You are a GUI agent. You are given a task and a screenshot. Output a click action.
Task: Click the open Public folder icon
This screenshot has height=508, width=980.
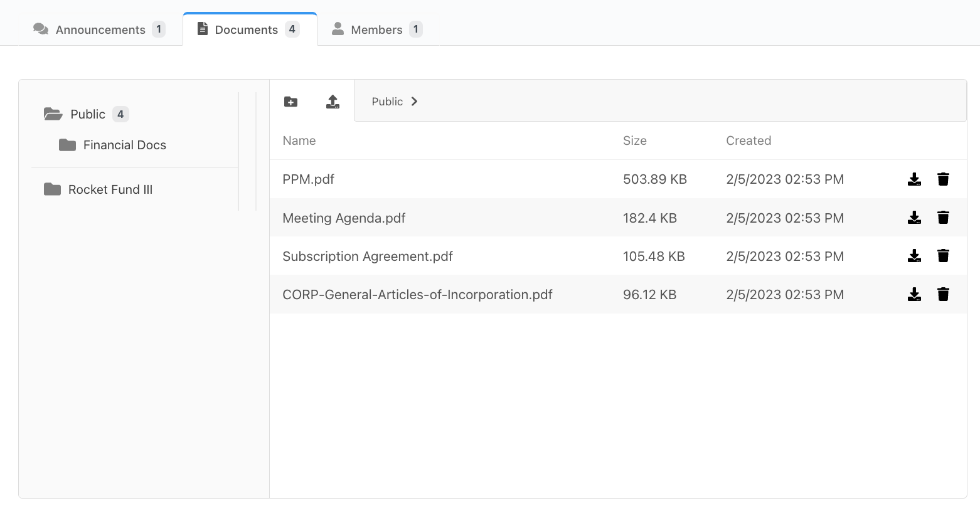[x=53, y=114]
